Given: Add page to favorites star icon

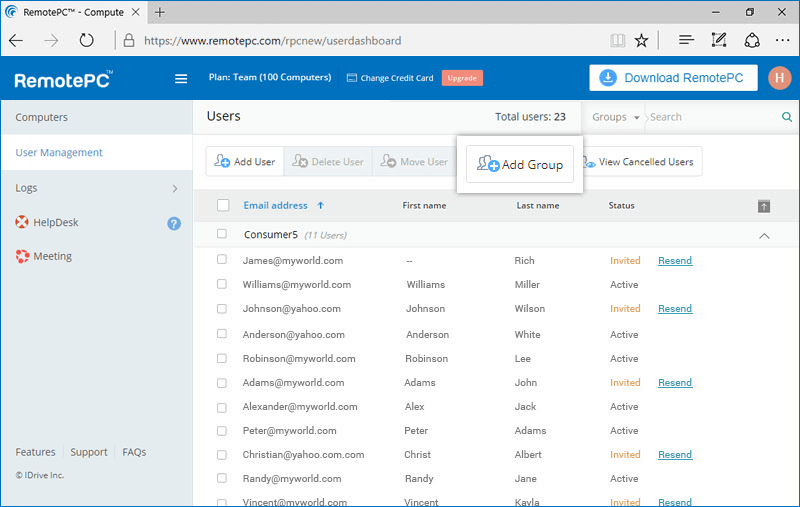Looking at the screenshot, I should click(641, 40).
